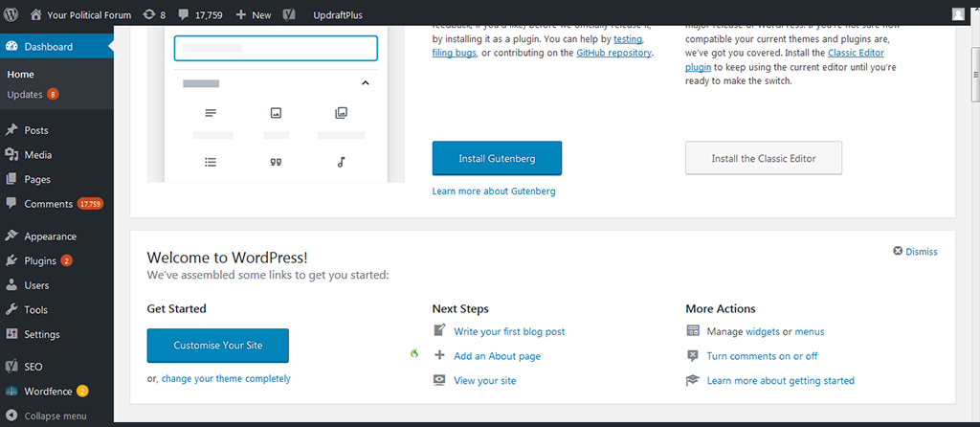Click the Appearance brush icon in the sidebar
The image size is (980, 427).
click(11, 236)
